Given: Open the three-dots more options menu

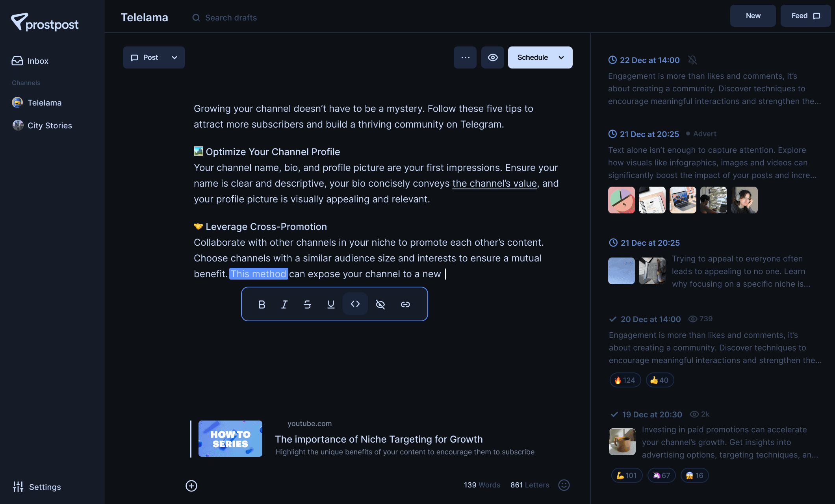Looking at the screenshot, I should click(x=465, y=57).
